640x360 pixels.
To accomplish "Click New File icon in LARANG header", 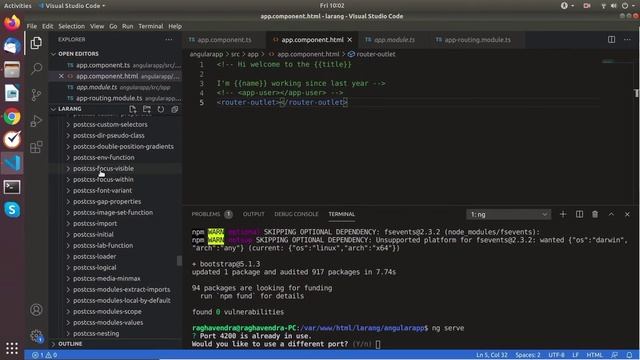I will coord(133,109).
